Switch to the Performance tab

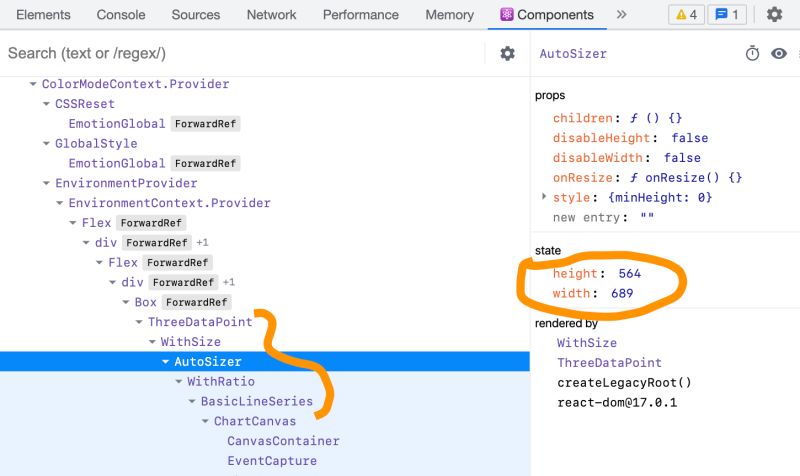coord(361,15)
